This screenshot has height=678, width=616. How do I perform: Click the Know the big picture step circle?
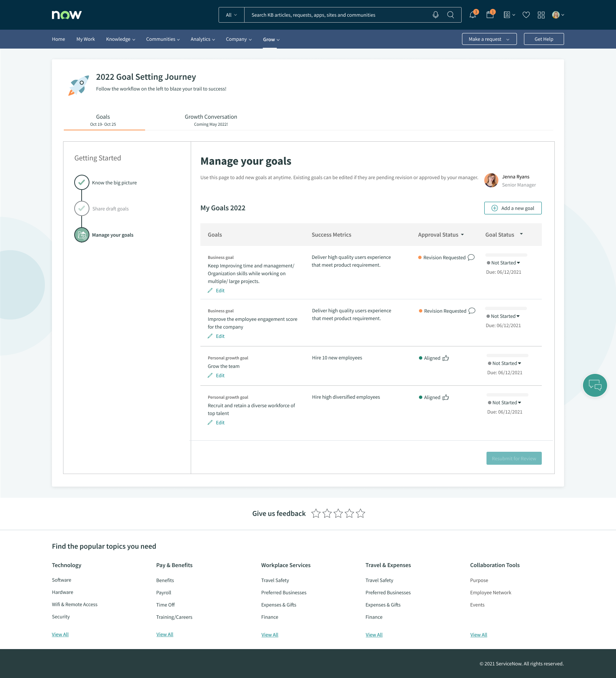[82, 182]
